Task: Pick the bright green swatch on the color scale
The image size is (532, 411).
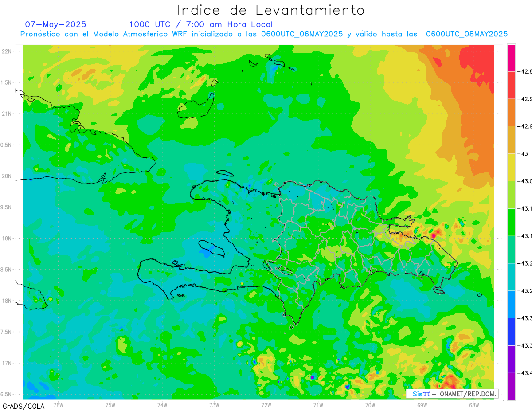Action: [x=511, y=223]
